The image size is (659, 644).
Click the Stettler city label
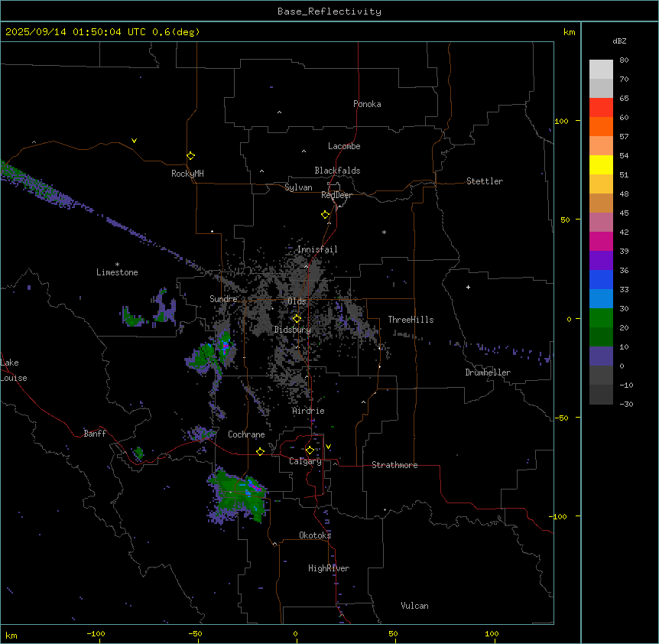[485, 181]
